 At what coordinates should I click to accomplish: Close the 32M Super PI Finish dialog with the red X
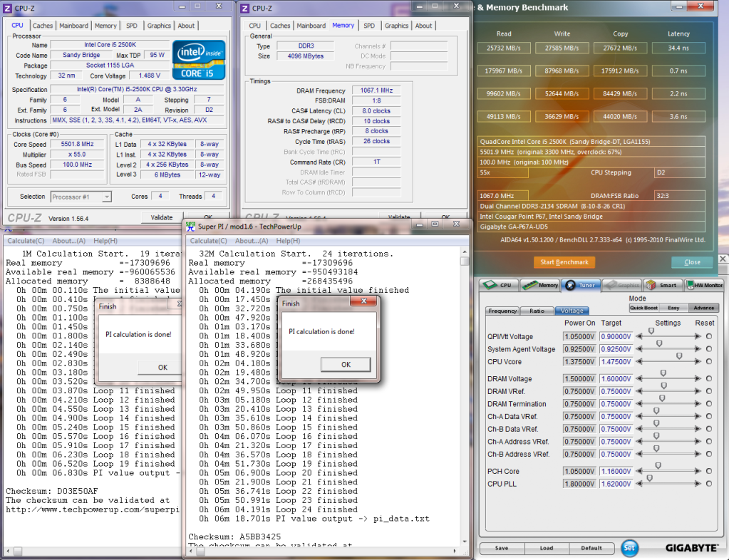click(x=364, y=301)
